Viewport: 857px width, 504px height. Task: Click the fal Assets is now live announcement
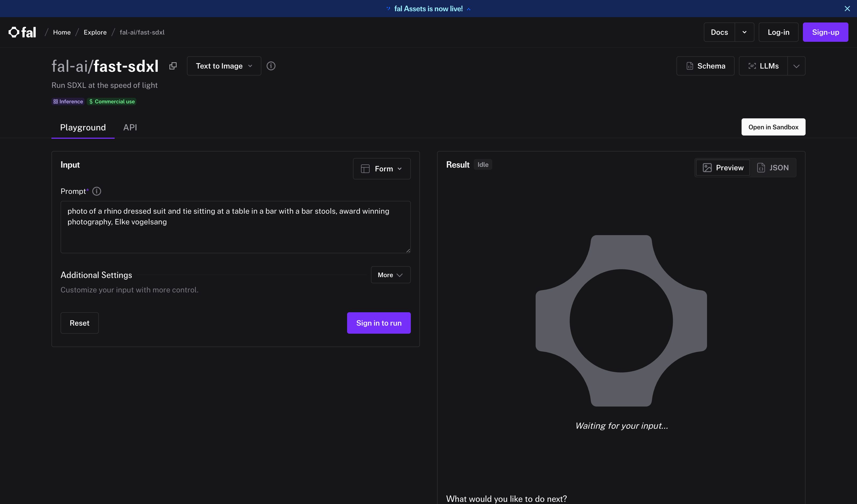pos(428,9)
